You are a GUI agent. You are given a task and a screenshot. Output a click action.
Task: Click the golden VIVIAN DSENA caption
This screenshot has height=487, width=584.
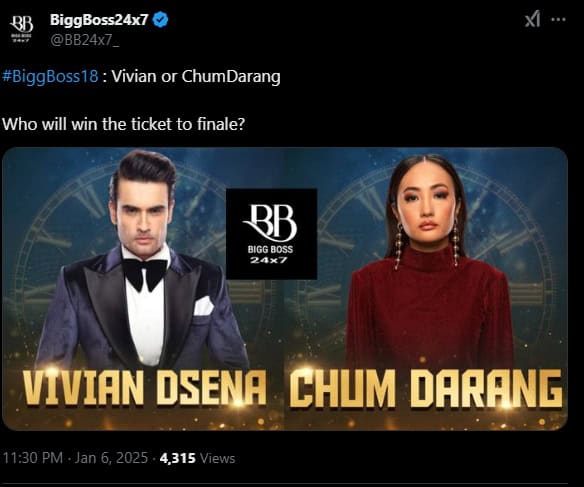(145, 388)
